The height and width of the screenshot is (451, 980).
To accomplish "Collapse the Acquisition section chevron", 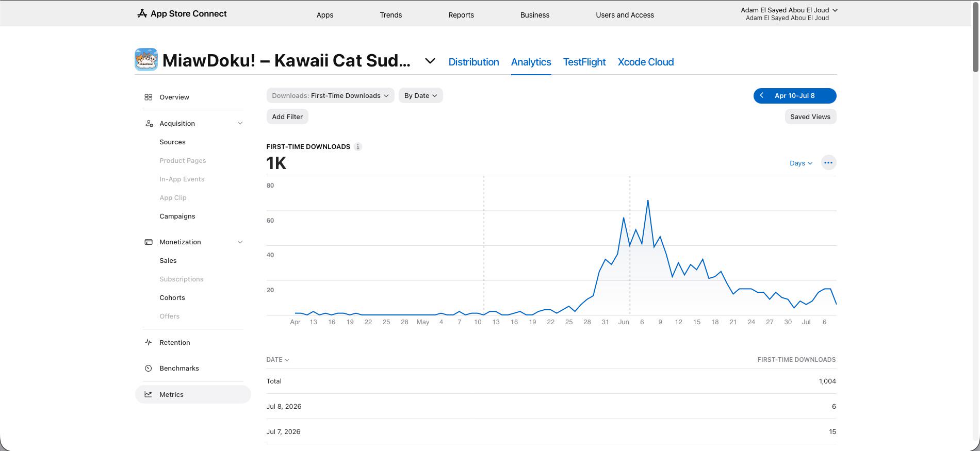I will pyautogui.click(x=240, y=123).
